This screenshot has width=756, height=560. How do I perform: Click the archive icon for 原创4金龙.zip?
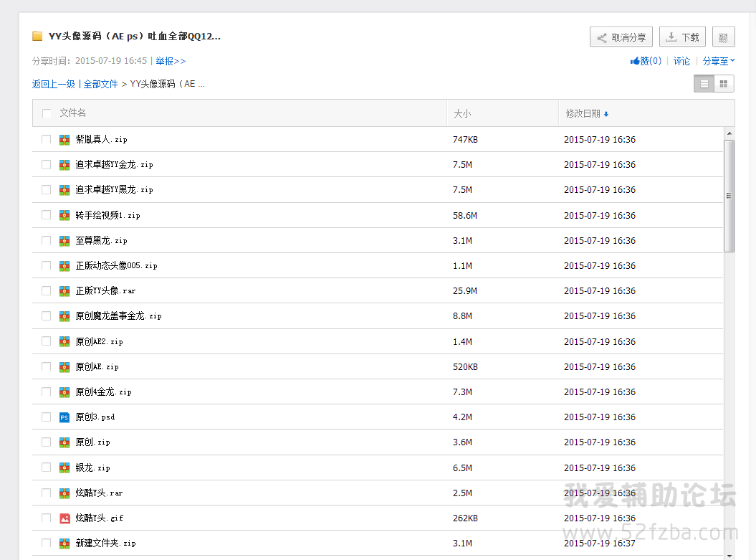tap(64, 392)
